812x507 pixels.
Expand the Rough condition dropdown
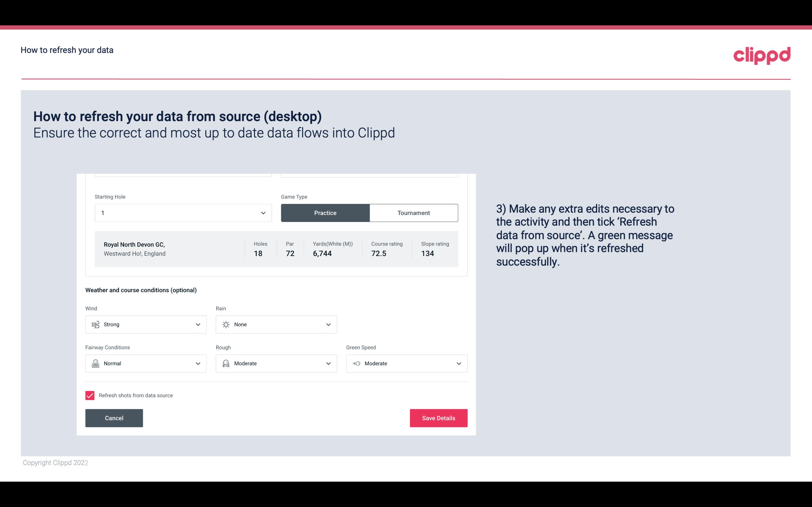328,363
